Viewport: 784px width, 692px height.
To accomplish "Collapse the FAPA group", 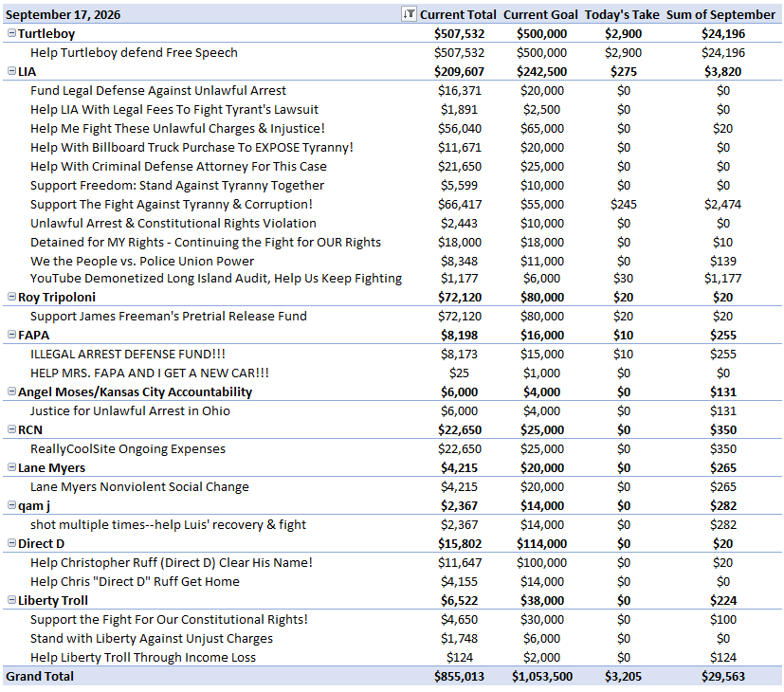I will click(11, 335).
